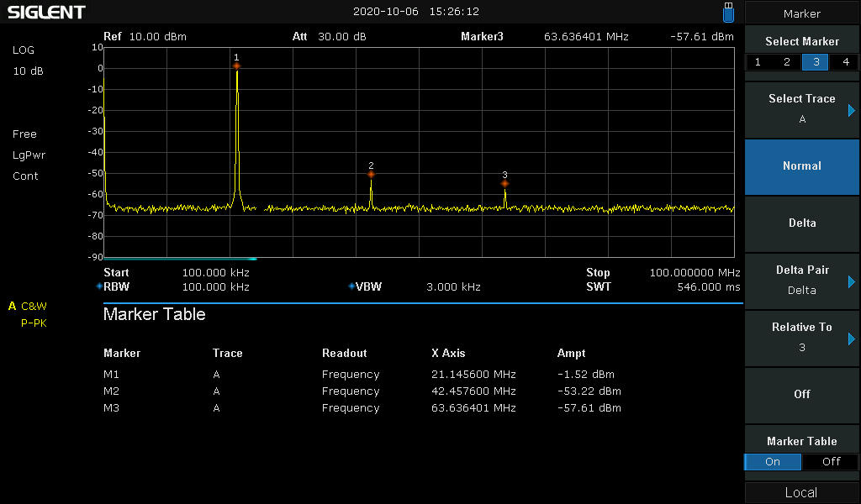Turn Marker Table On

tap(773, 461)
